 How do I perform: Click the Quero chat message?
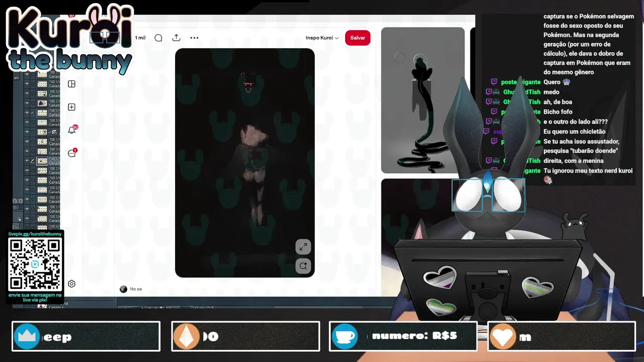(x=556, y=82)
